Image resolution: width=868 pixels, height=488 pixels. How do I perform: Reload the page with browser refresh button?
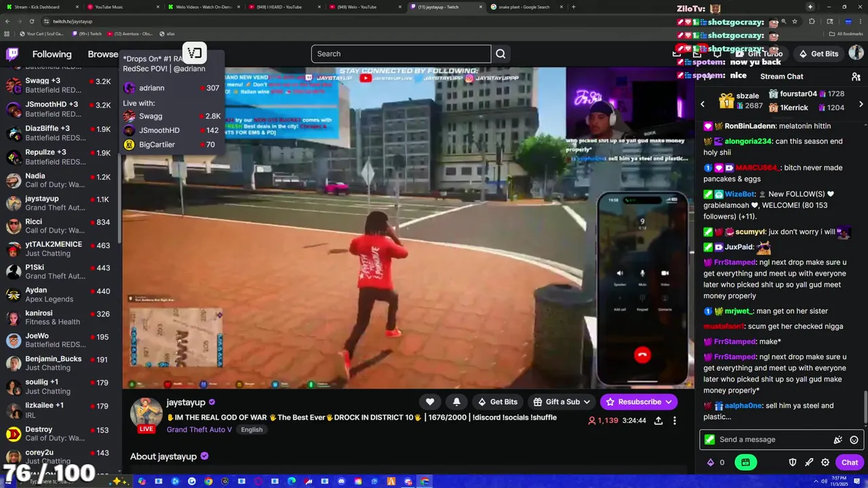coord(31,21)
